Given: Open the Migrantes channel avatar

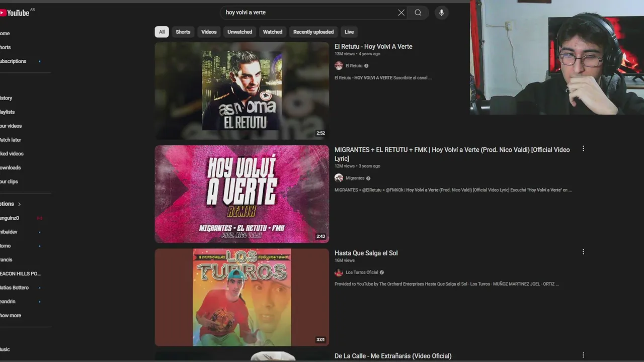Looking at the screenshot, I should pos(339,178).
